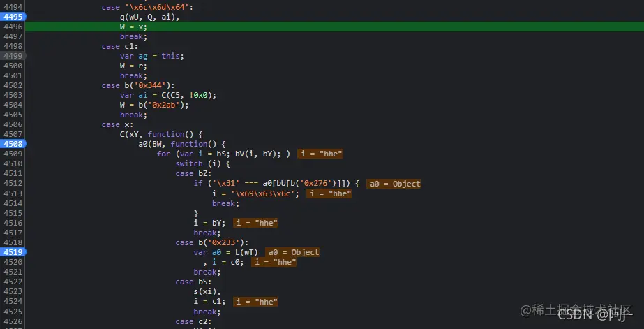Viewport: 644px width, 329px height.
Task: Click line number 4513 in the gutter
Action: click(x=13, y=193)
